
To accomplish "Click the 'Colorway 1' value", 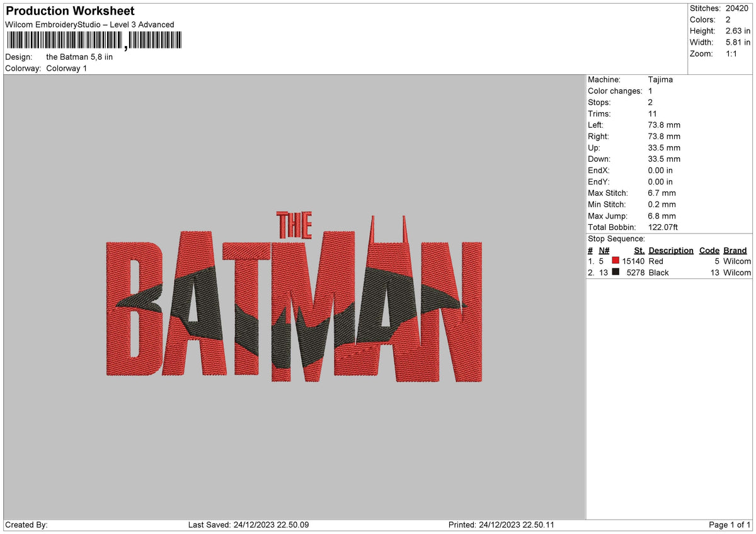I will point(67,68).
